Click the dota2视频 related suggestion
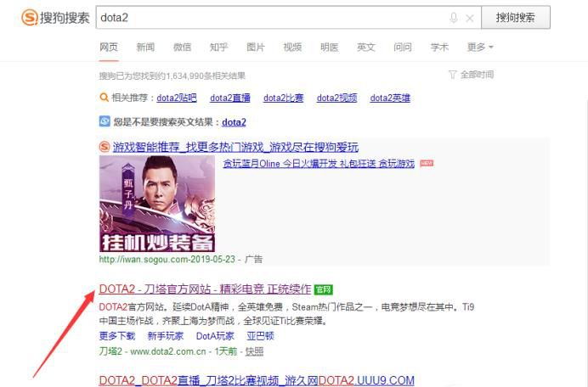 [x=336, y=98]
